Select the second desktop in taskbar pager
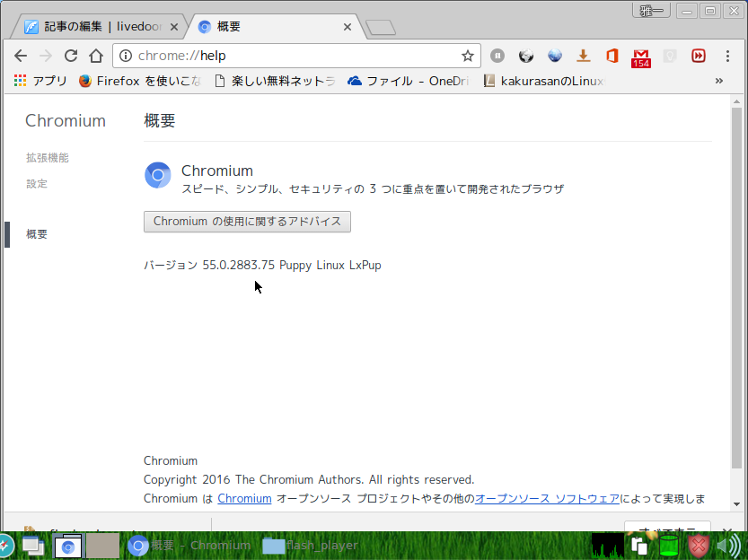The image size is (748, 560). [x=102, y=546]
